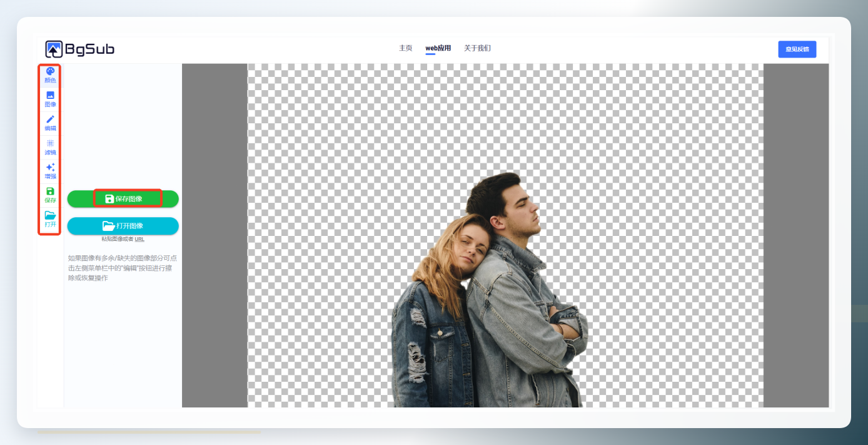Switch to the web应用 tab
This screenshot has width=868, height=445.
pos(438,48)
